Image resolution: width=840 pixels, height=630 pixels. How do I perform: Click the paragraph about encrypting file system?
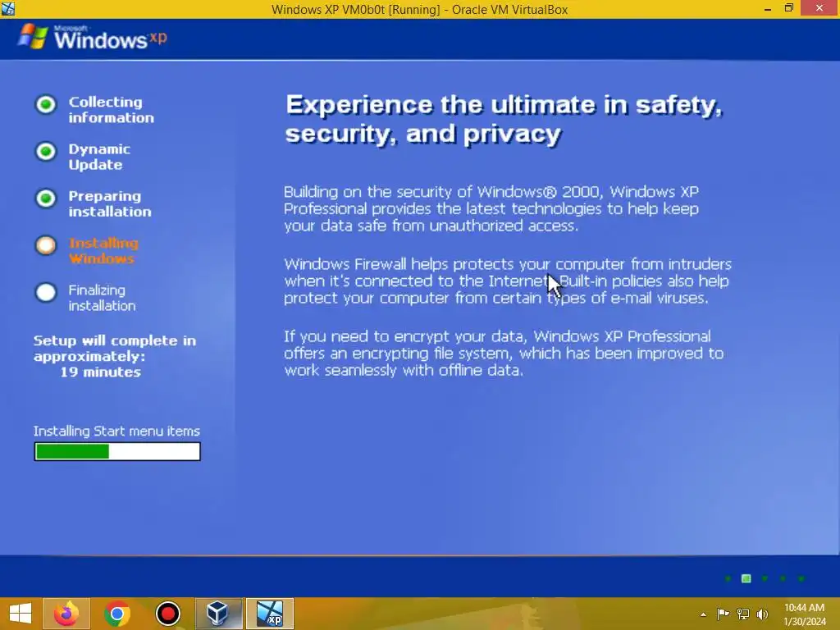pos(504,353)
